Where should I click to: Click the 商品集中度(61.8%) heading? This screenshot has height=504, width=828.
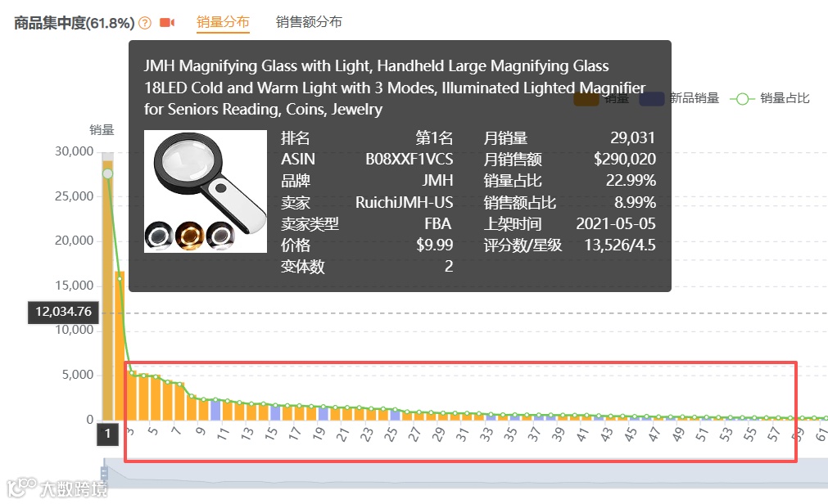click(x=75, y=23)
